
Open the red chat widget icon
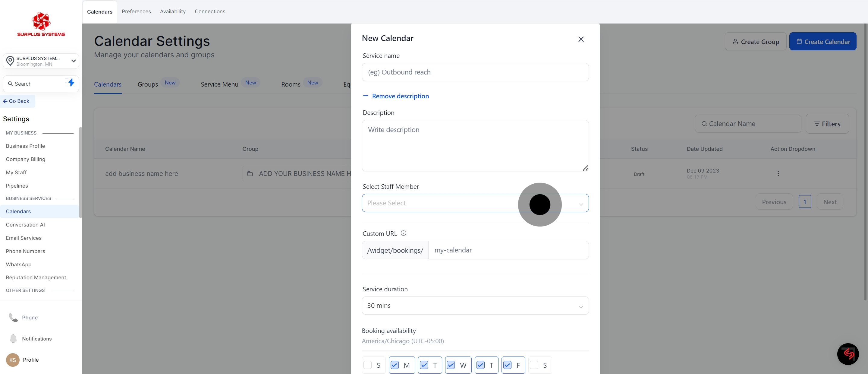(x=848, y=354)
